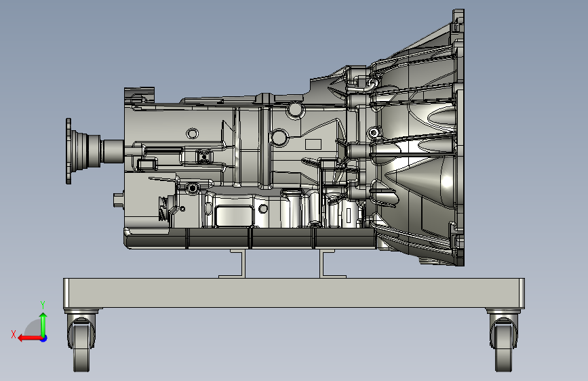Click the blue Z axis dot on the triad

click(44, 338)
